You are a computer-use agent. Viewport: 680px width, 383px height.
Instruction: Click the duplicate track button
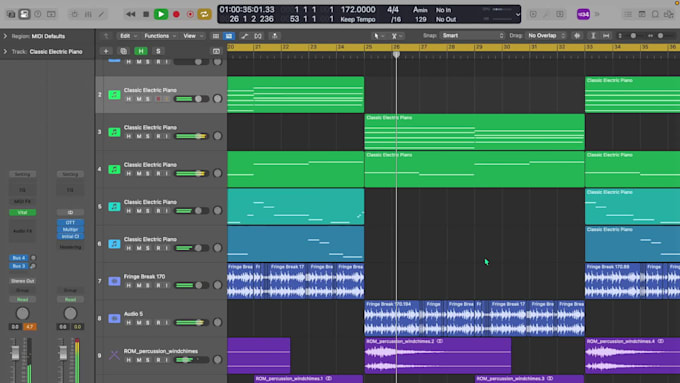pyautogui.click(x=124, y=51)
